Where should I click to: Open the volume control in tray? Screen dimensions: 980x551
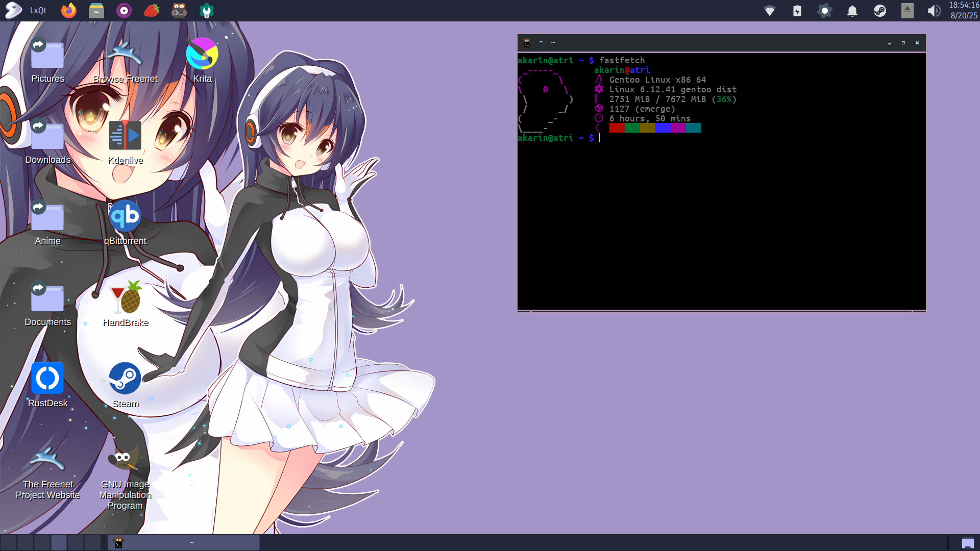(934, 11)
